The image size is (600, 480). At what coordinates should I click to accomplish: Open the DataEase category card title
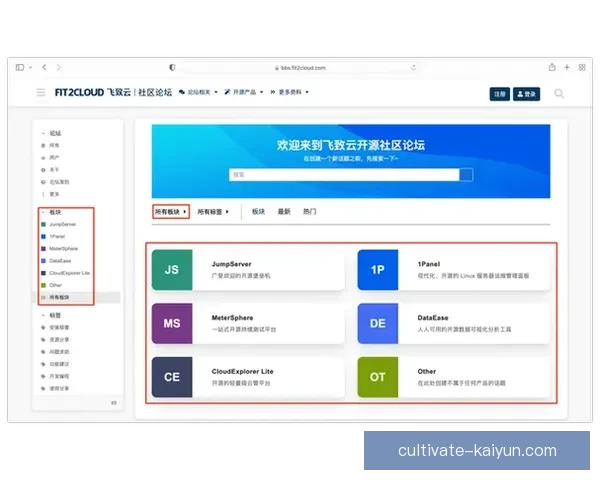tap(433, 318)
